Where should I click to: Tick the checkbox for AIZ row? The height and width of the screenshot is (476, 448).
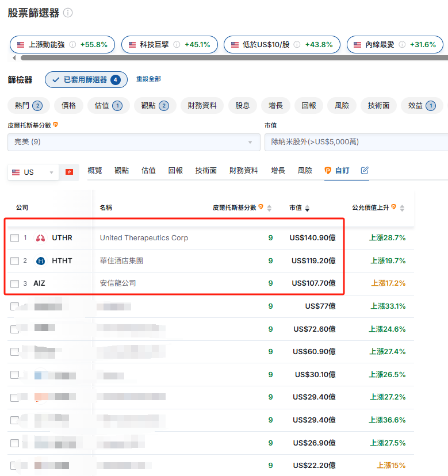[14, 284]
